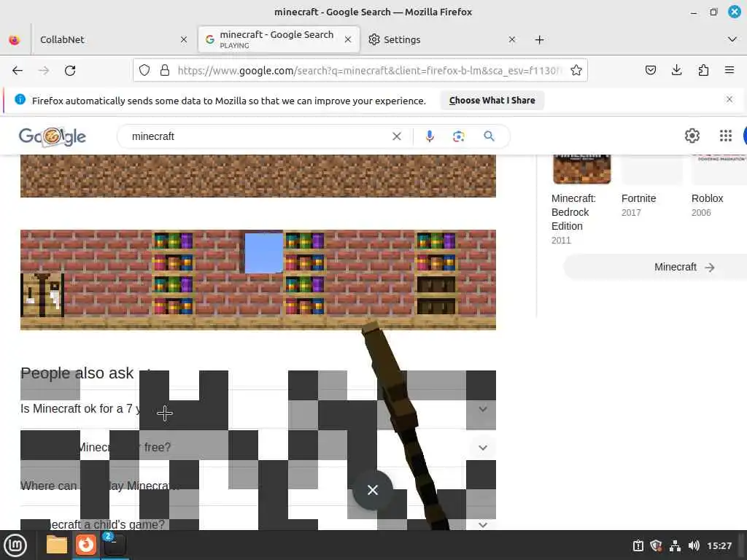Screen dimensions: 747x560
Task: Open the Pocket save icon
Action: [650, 71]
